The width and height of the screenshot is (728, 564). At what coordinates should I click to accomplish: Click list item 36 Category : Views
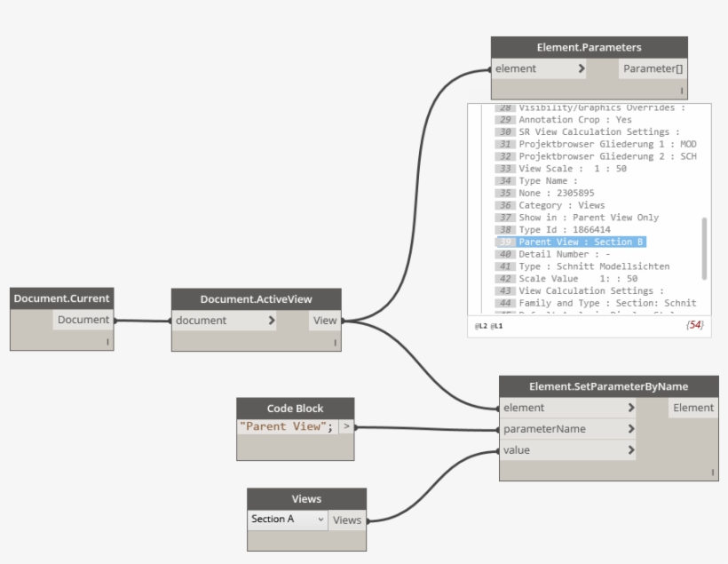[561, 205]
